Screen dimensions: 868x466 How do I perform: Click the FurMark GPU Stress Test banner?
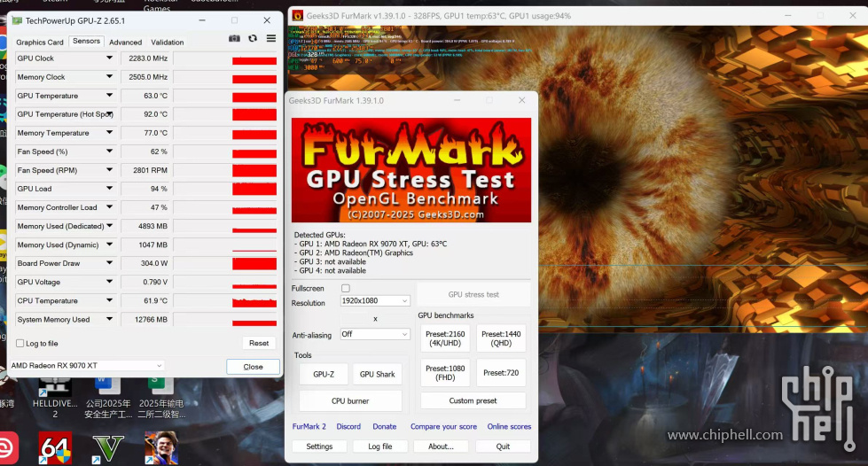click(x=411, y=170)
